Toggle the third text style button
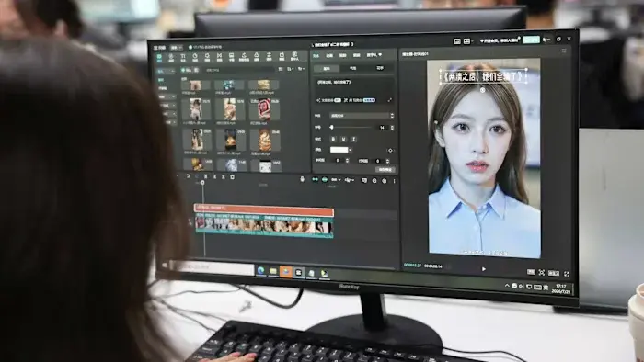Screen dimensions: 644x362 353,139
